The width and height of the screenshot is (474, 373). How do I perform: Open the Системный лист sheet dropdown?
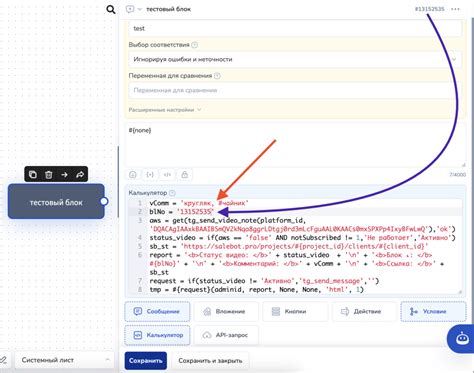click(65, 360)
